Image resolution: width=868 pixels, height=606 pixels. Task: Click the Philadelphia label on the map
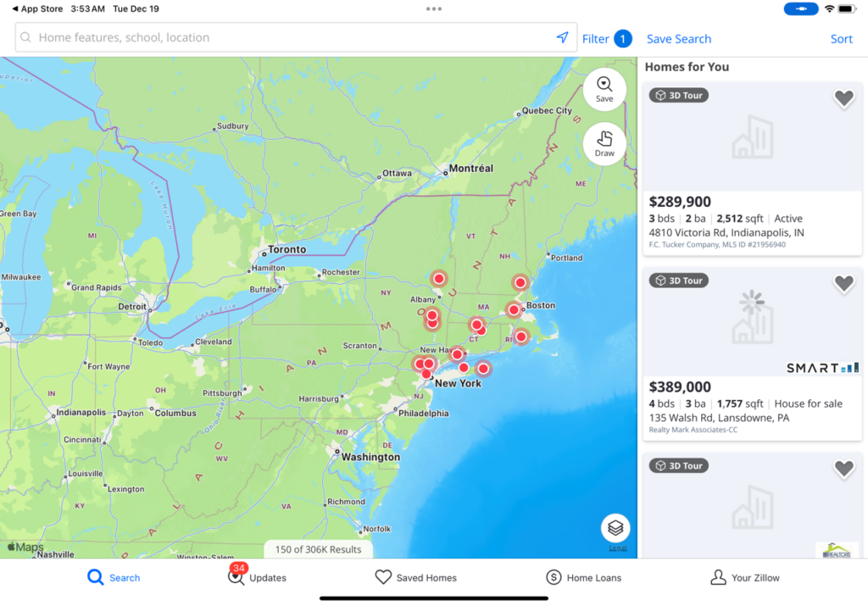click(x=424, y=414)
